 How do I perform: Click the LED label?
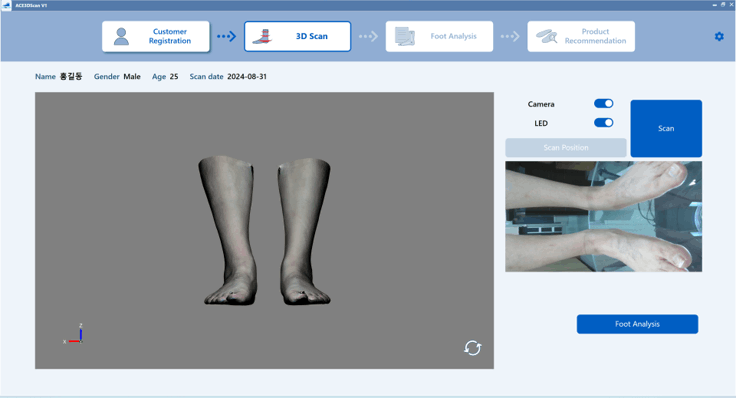point(541,123)
